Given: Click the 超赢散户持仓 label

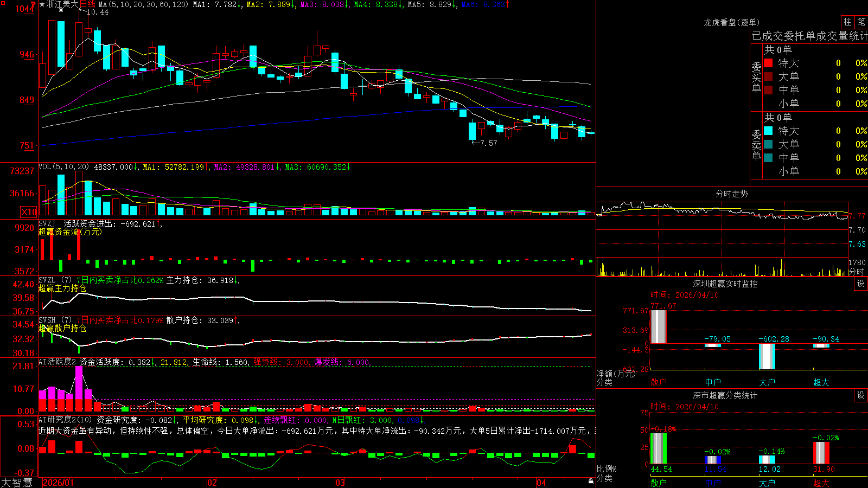Looking at the screenshot, I should 62,329.
